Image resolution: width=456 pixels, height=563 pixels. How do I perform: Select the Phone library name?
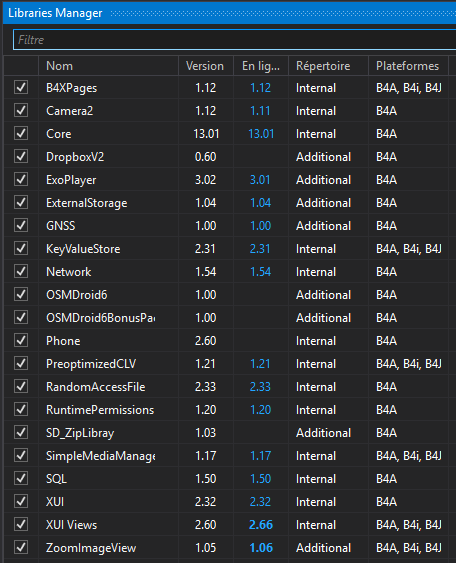coord(63,340)
